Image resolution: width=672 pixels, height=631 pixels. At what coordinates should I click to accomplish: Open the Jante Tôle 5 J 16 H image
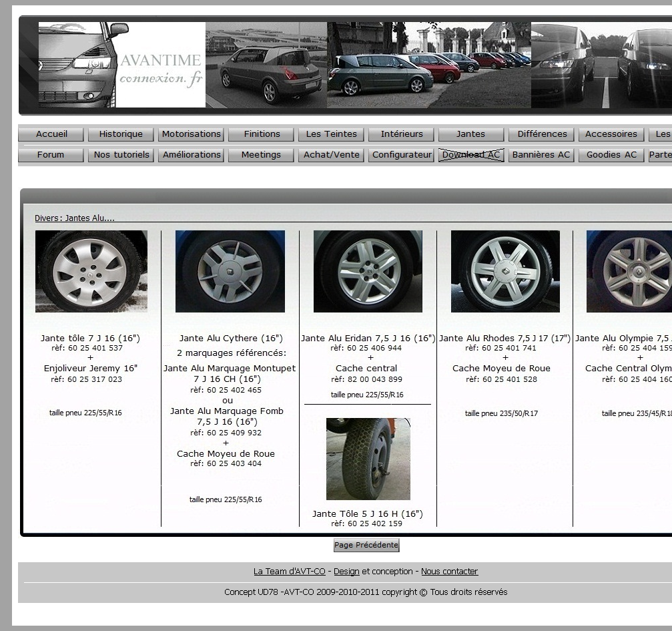[368, 459]
